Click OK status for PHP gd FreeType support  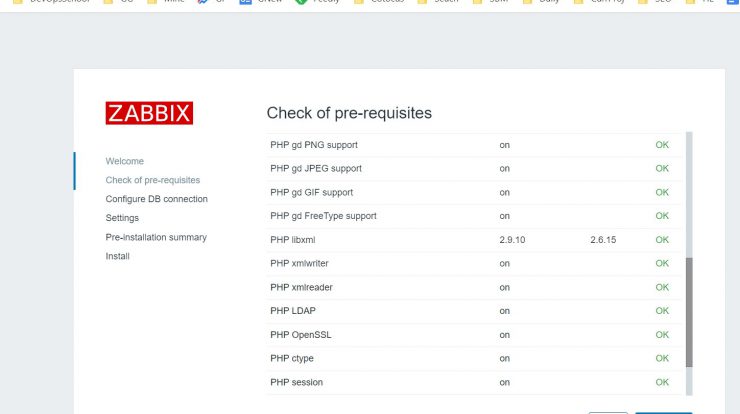(x=662, y=216)
